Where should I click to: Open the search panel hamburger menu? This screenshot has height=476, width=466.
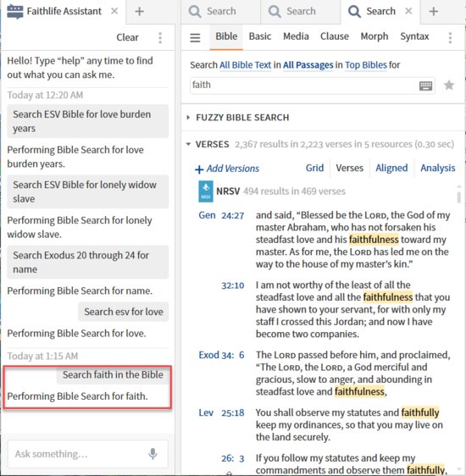[x=195, y=37]
